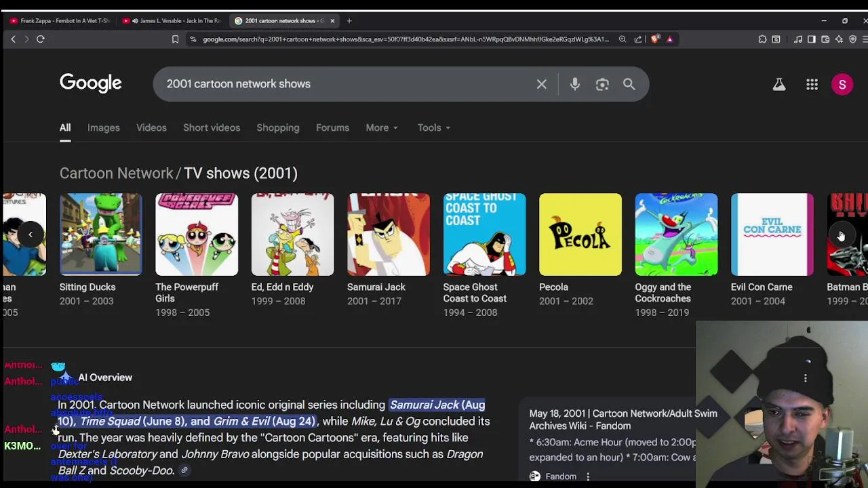Go back with the browser back arrow
The image size is (868, 488).
pos(13,39)
